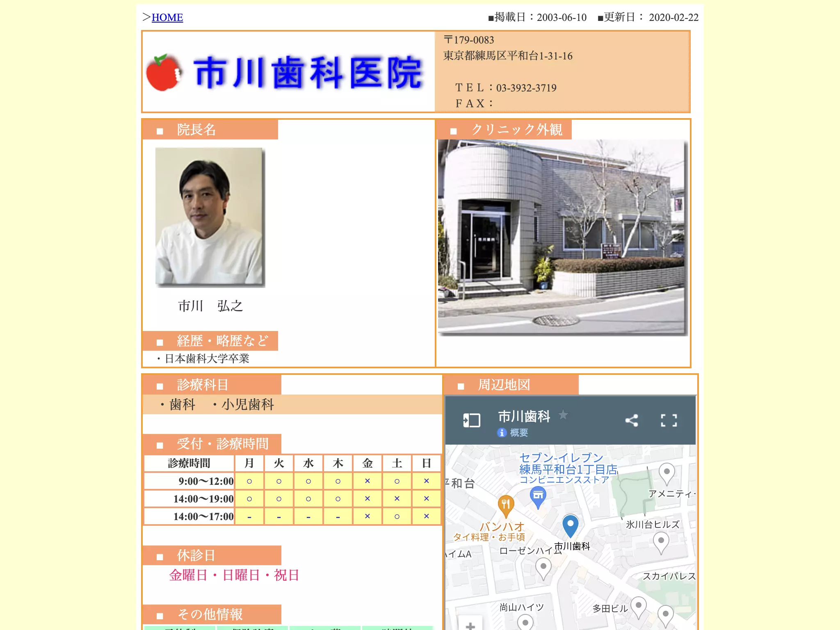Open the HOME link

[167, 17]
